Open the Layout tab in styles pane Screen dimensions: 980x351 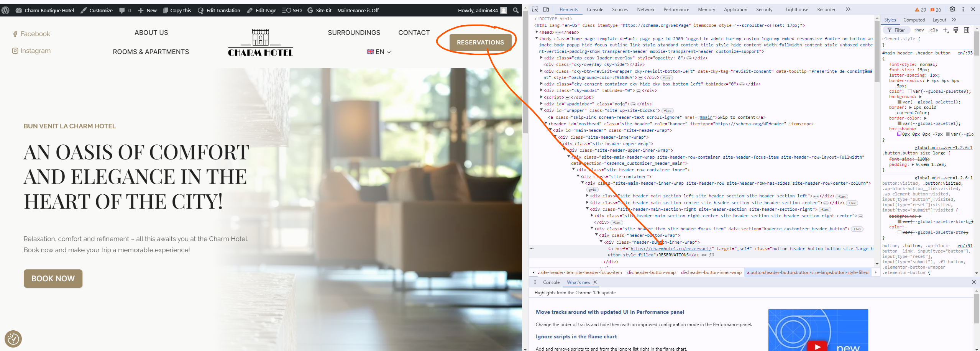[x=939, y=20]
